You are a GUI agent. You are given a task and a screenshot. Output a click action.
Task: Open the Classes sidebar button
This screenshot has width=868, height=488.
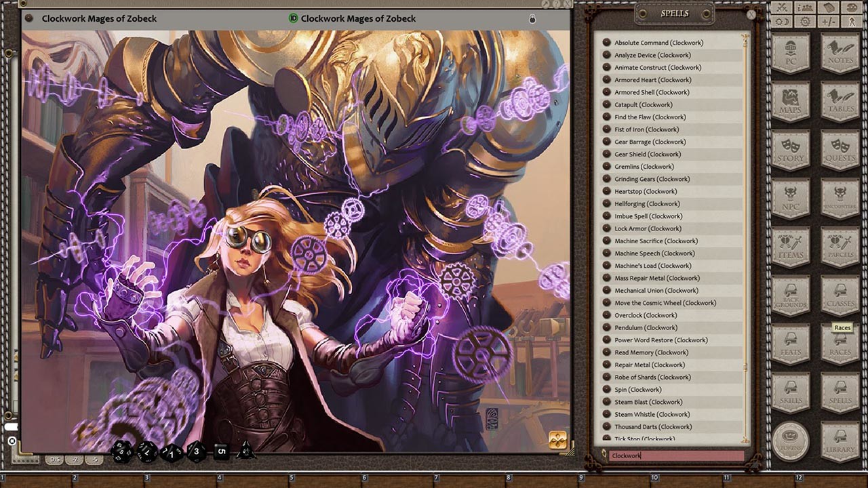840,297
